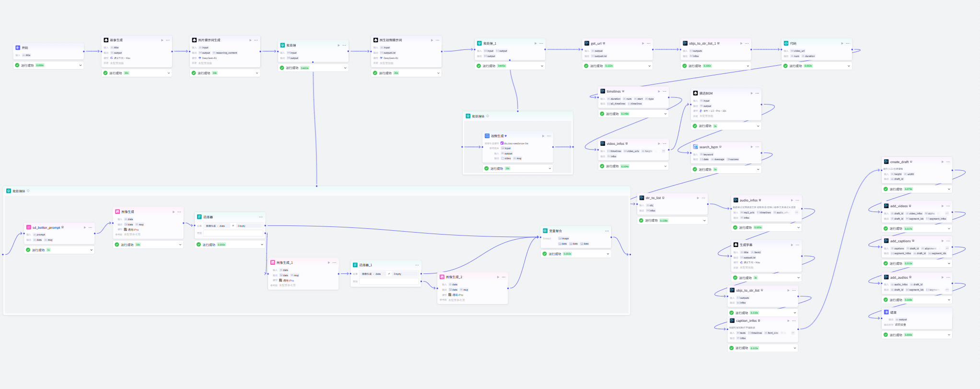
Task: Select the 挑选BGM node title
Action: click(706, 94)
